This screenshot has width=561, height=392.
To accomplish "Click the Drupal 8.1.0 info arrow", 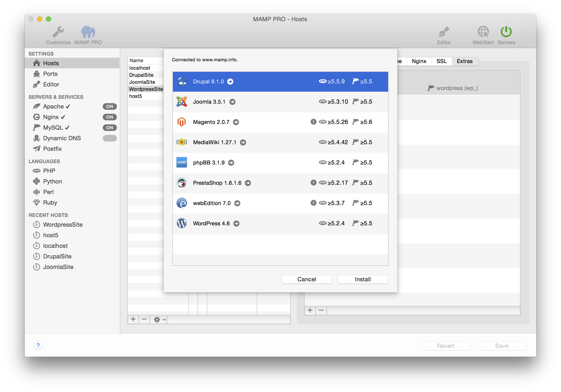I will pos(230,82).
